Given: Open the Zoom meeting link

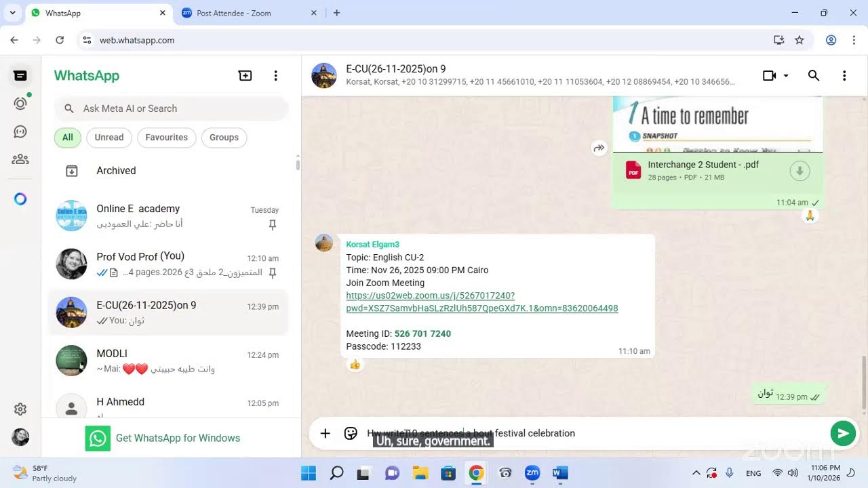Looking at the screenshot, I should pos(482,302).
